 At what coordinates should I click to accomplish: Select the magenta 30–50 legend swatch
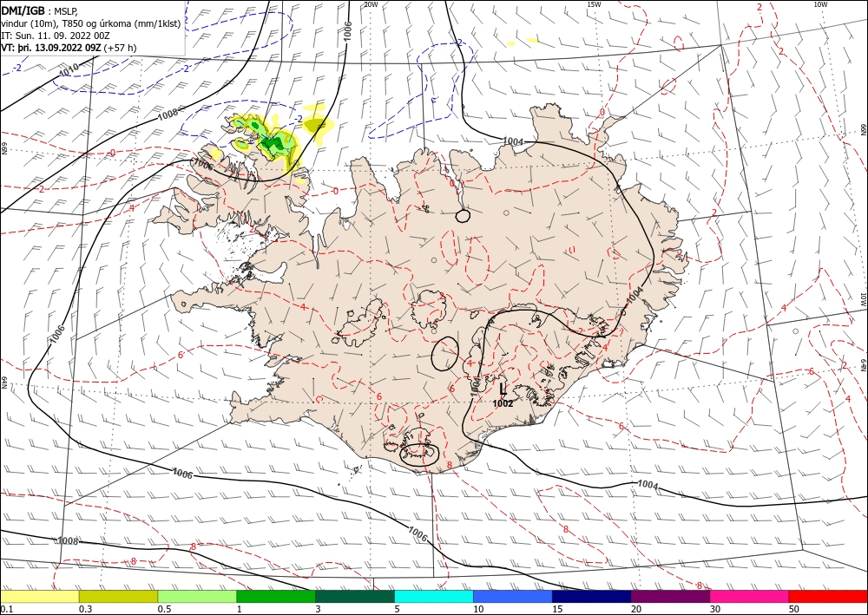[x=749, y=596]
